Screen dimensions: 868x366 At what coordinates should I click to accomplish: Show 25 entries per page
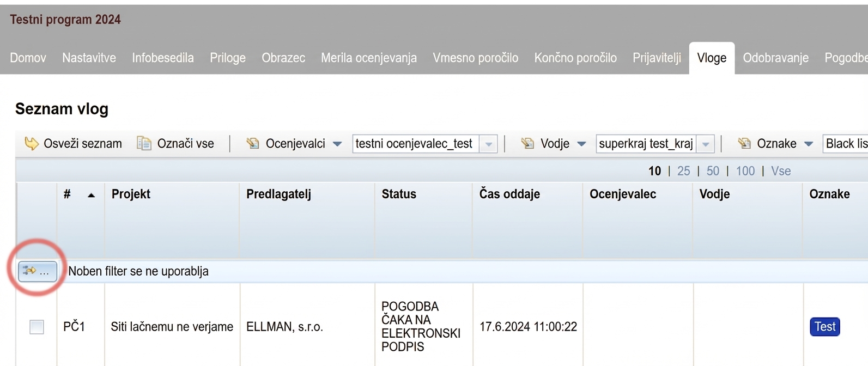tap(683, 171)
